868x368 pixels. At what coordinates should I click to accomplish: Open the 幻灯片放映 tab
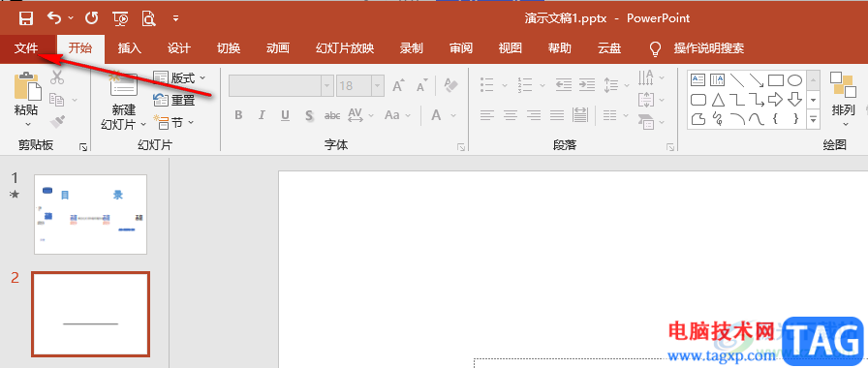click(x=345, y=48)
